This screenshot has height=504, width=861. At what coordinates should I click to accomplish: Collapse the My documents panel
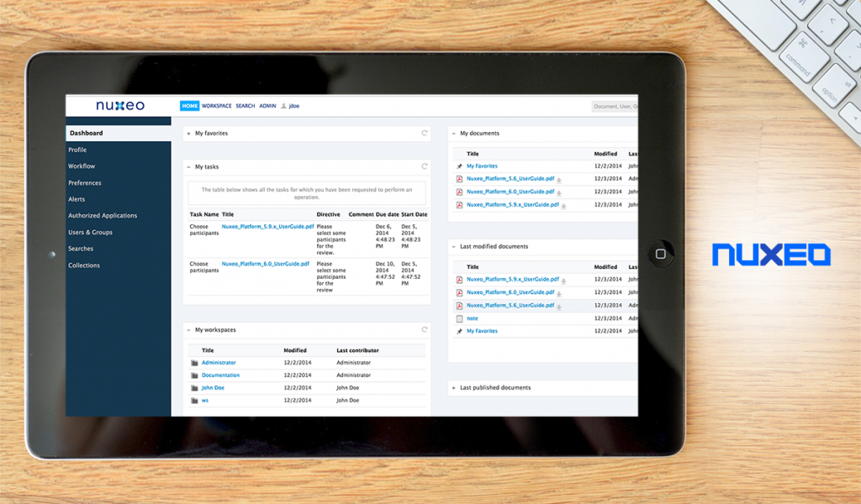(453, 134)
